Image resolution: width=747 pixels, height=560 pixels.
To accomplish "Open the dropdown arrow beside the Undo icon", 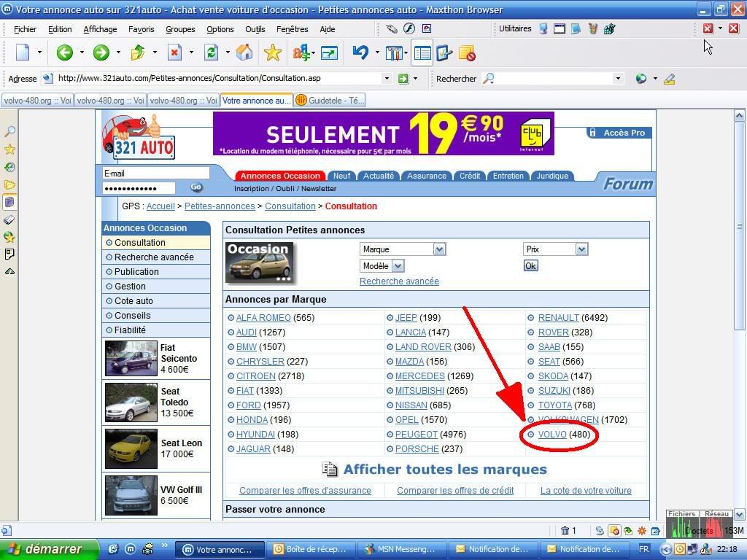I will click(377, 52).
